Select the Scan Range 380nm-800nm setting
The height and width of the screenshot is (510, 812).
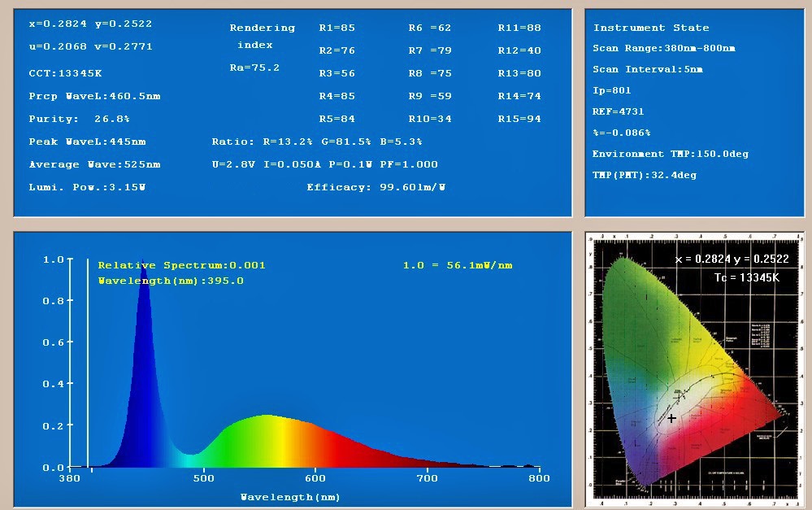point(664,48)
